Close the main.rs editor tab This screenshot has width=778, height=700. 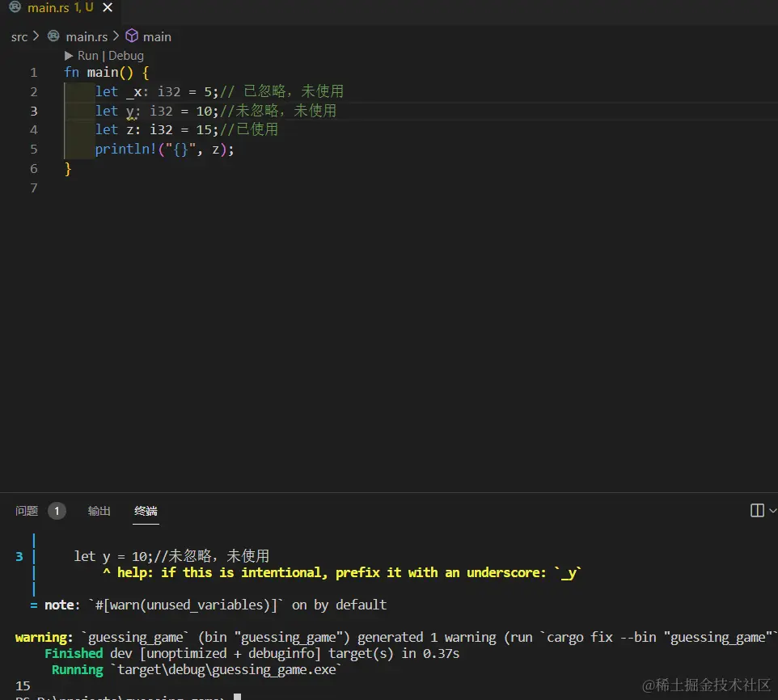(x=108, y=7)
